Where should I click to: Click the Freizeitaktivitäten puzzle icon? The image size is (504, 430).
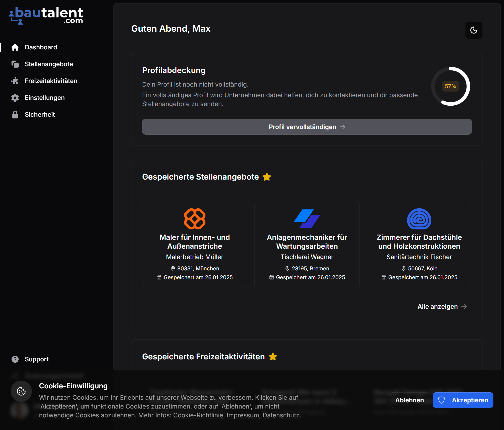15,81
